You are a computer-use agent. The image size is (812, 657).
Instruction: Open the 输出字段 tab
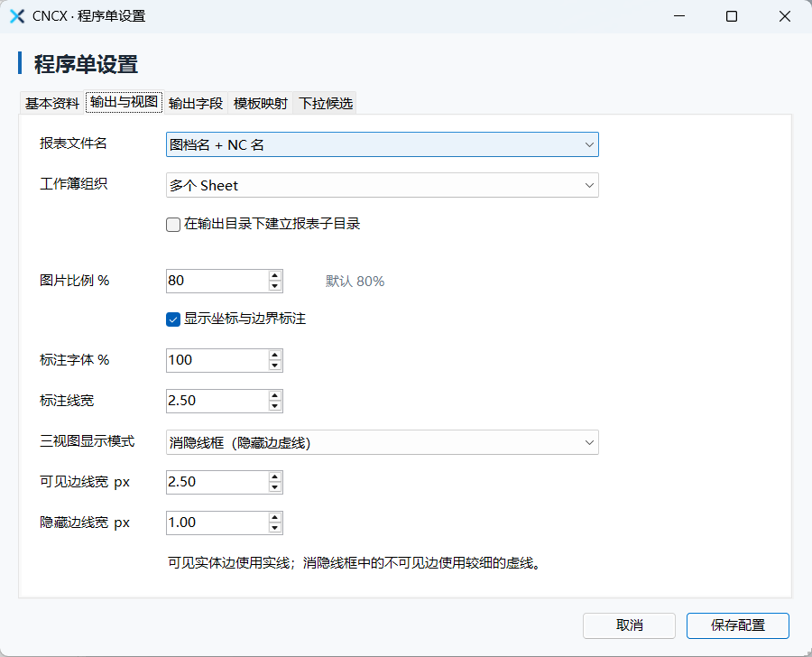[x=196, y=103]
